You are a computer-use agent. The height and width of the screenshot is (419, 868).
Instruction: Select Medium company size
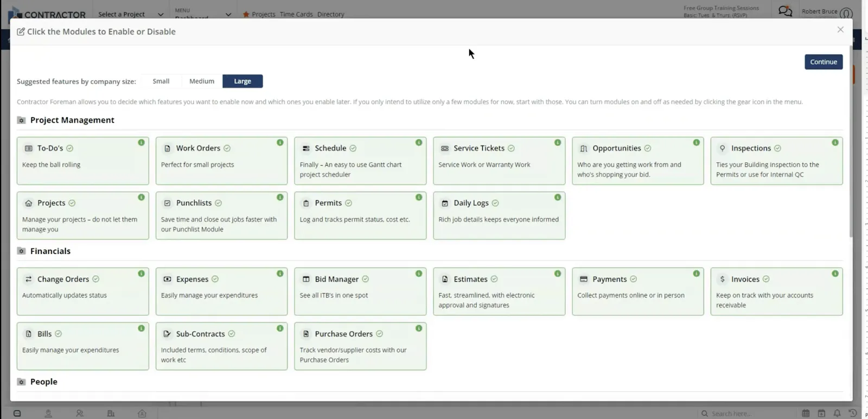click(x=202, y=81)
